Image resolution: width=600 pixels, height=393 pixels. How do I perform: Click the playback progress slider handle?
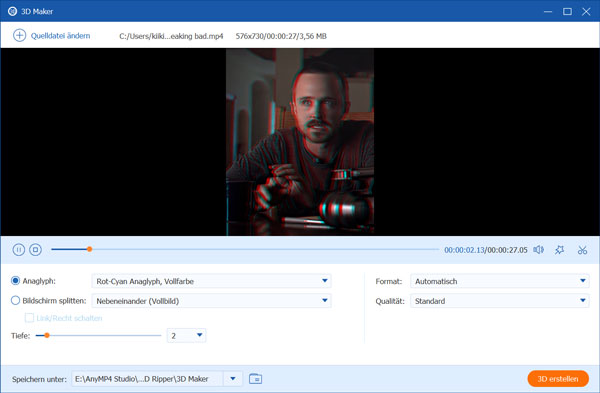coord(89,249)
